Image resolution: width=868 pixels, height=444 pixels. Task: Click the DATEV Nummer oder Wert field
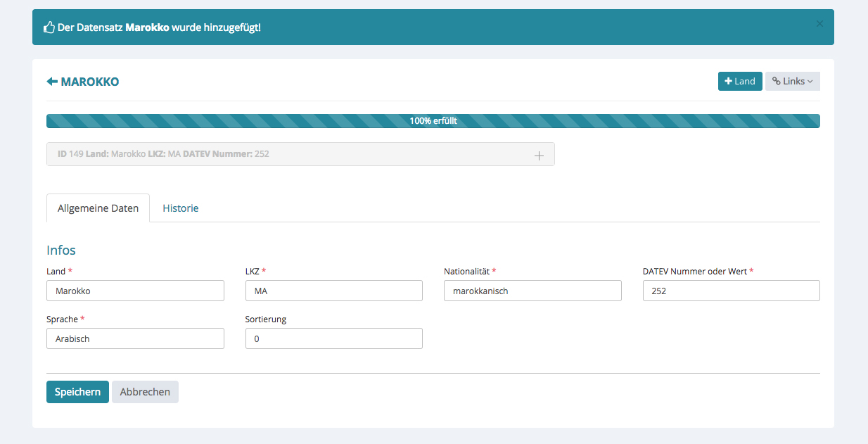pyautogui.click(x=731, y=291)
